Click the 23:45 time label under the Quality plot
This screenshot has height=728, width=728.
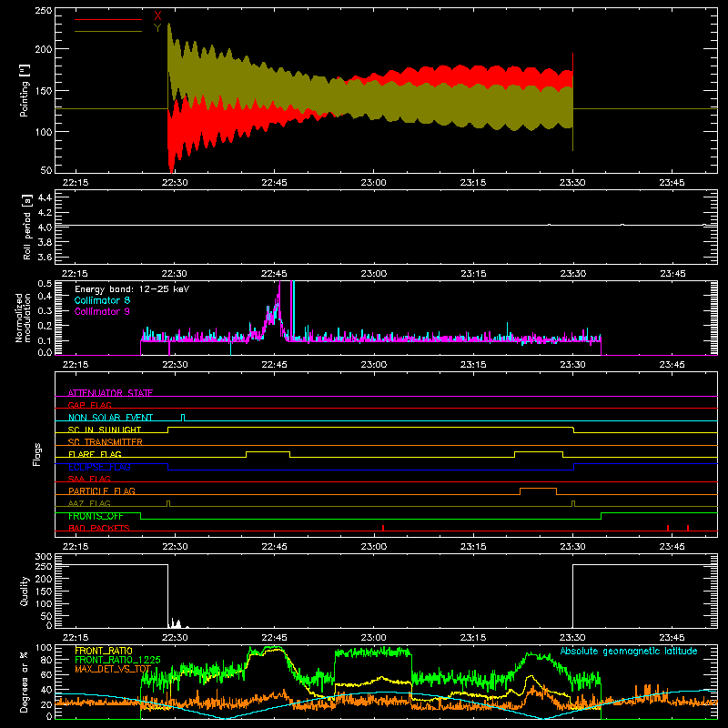pyautogui.click(x=672, y=638)
